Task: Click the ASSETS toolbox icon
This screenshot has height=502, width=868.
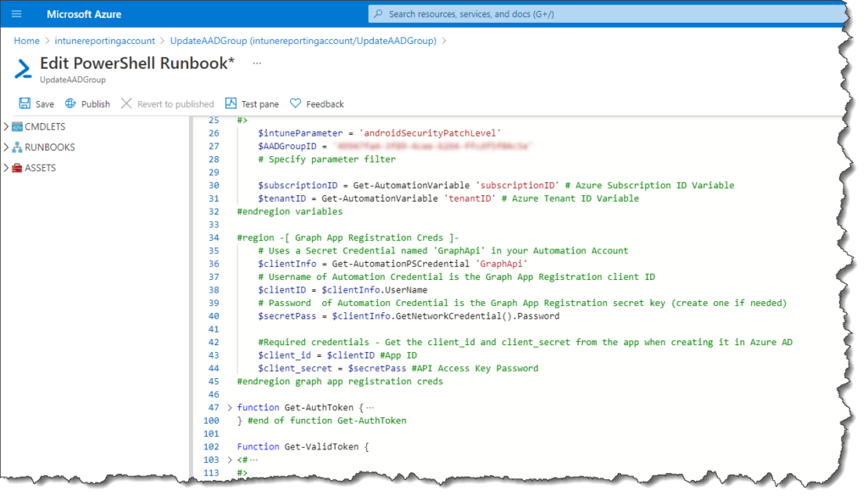Action: click(17, 168)
